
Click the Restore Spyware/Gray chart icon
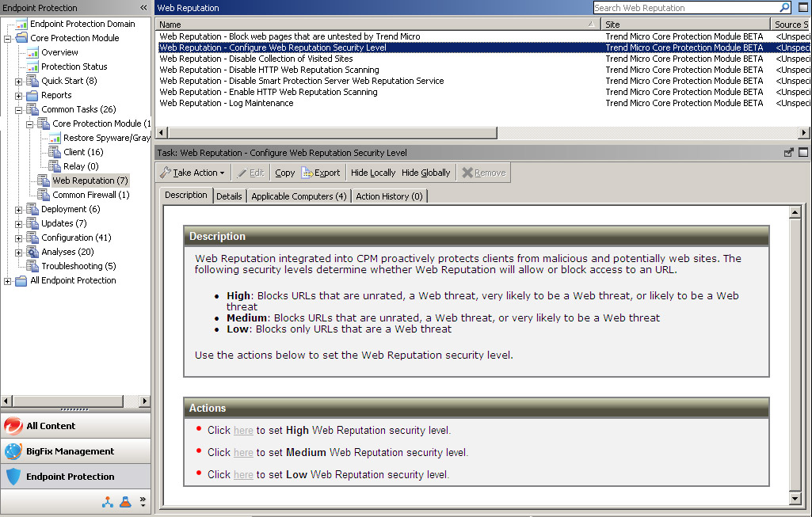(55, 138)
